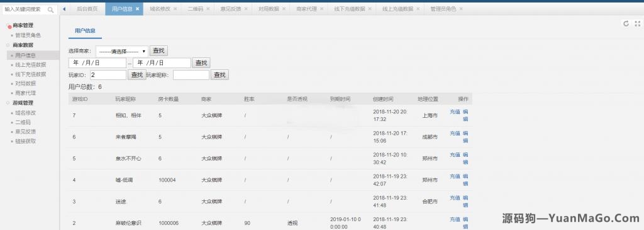The height and width of the screenshot is (230, 644).
Task: Click the search magnifier icon in sidebar
Action: pos(51,9)
